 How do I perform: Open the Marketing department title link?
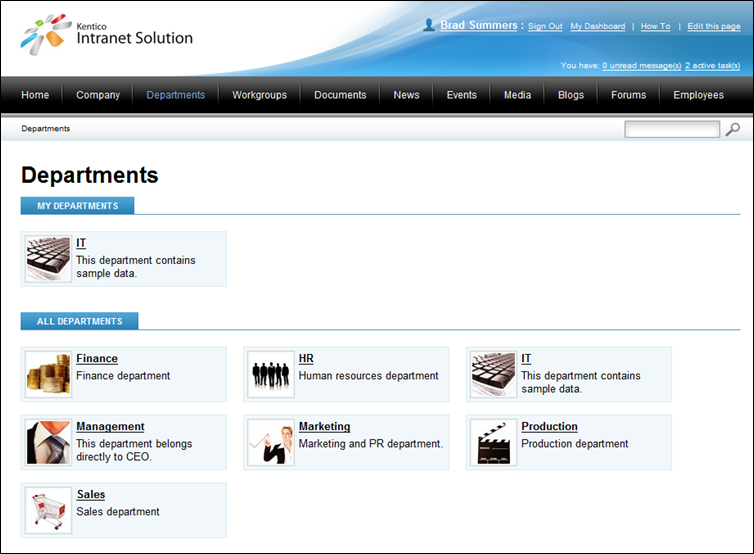(x=324, y=426)
